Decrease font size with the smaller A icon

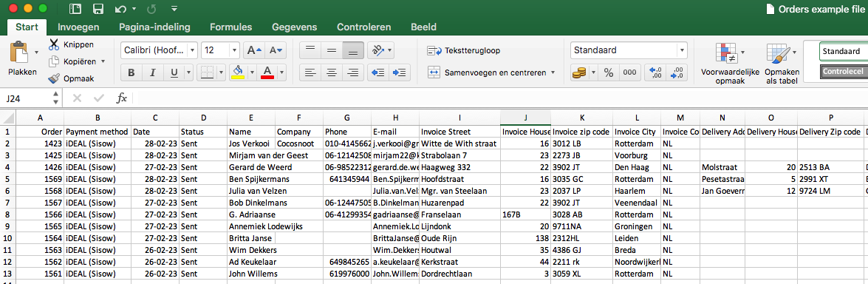click(276, 50)
